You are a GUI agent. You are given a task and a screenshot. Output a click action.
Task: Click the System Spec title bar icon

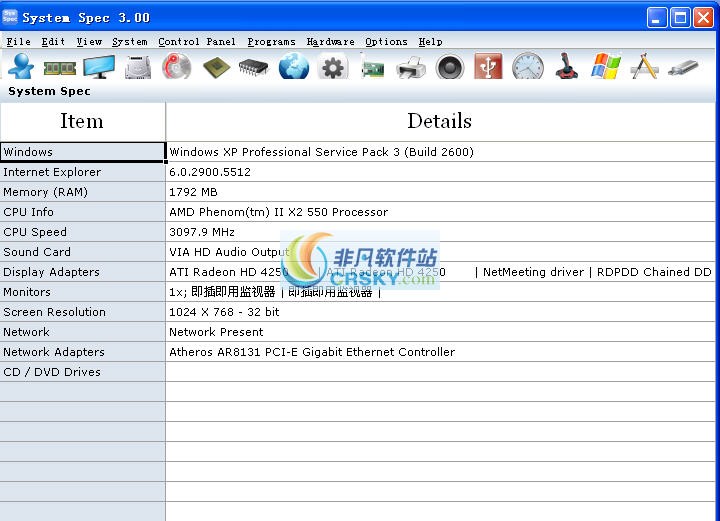(10, 17)
